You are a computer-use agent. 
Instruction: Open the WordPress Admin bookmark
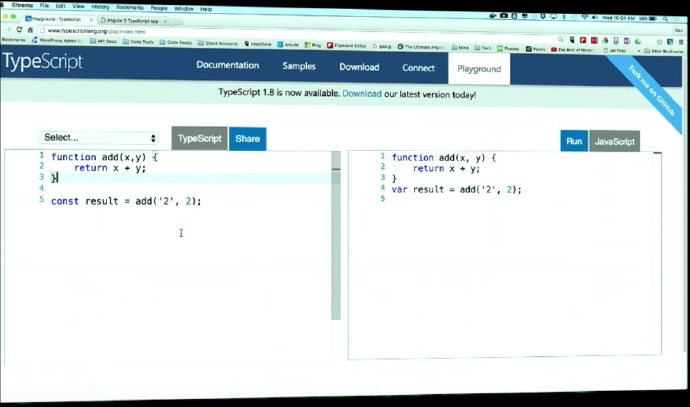[56, 40]
